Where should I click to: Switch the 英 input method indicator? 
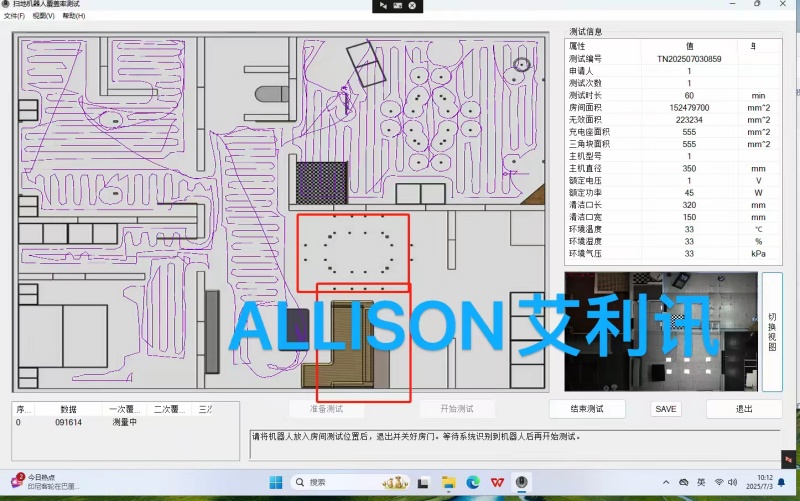coord(701,482)
